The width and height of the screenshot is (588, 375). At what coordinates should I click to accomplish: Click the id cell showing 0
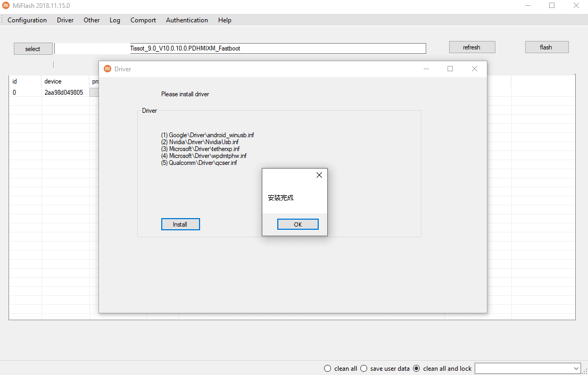(x=14, y=93)
